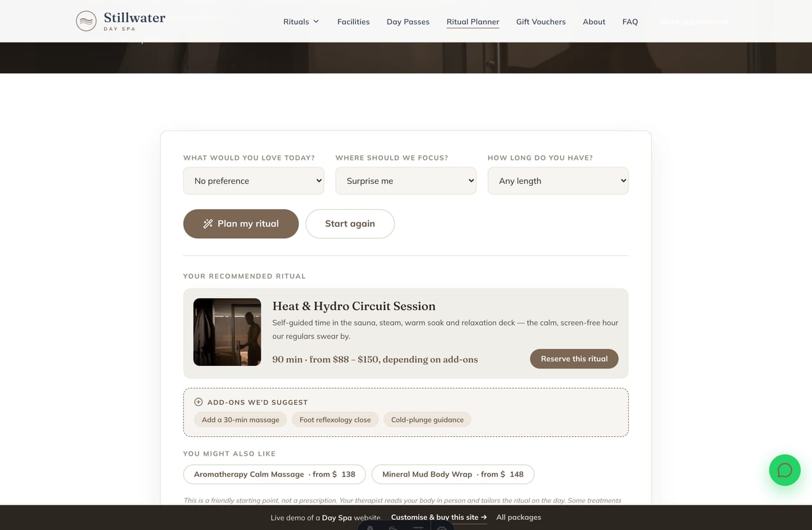Click the '90 min · from $88 – $150' price line
Viewport: 812px width, 530px height.
tap(375, 359)
